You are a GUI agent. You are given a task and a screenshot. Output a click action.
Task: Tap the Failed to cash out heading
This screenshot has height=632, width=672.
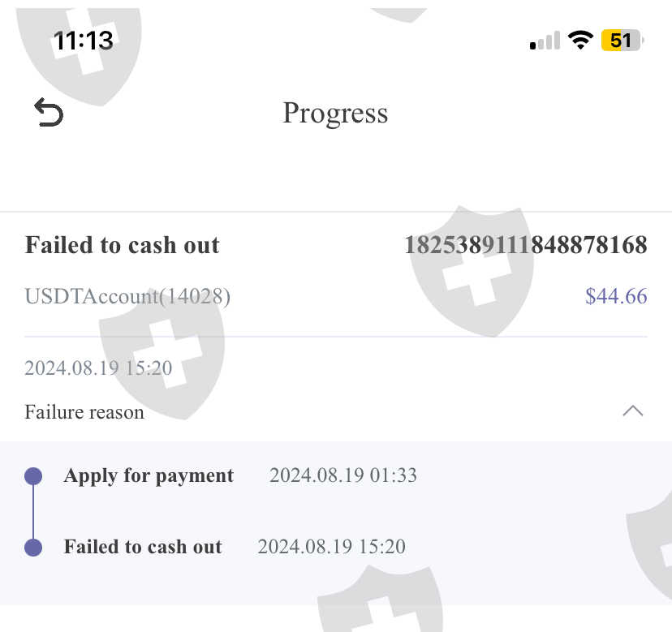click(123, 245)
